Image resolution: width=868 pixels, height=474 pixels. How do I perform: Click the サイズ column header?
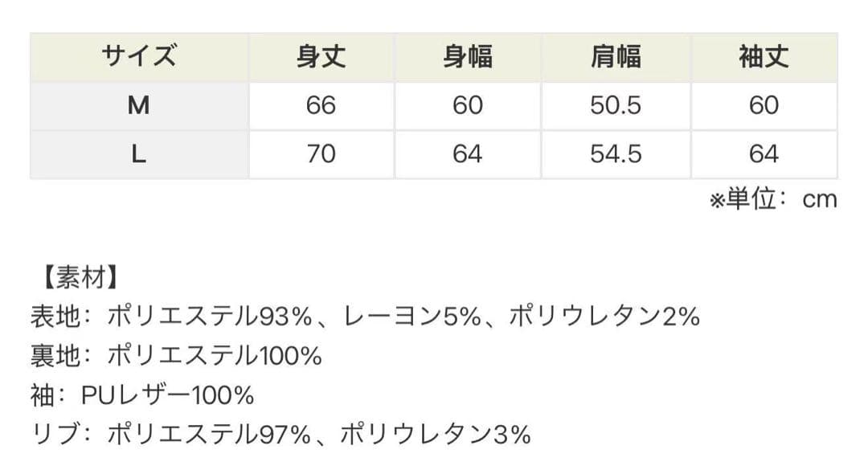139,57
